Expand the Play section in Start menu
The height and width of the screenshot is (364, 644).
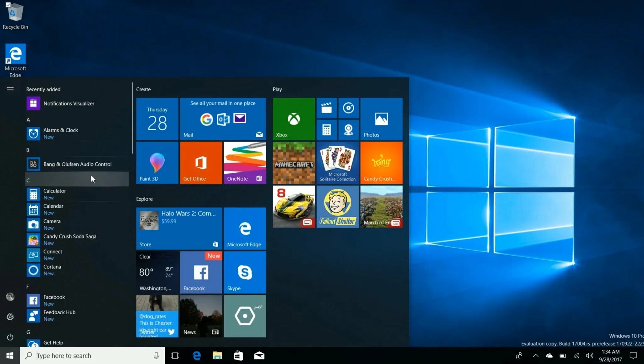[x=277, y=89]
